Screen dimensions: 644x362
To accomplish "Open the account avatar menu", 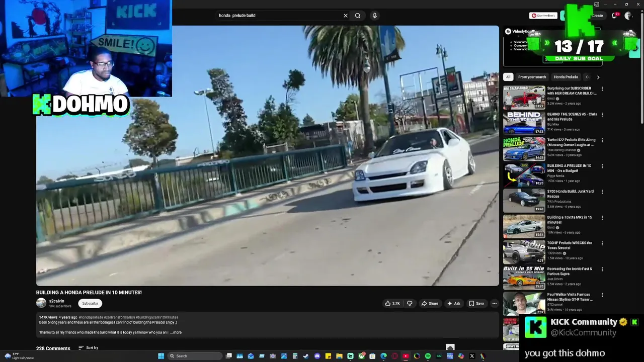I will pyautogui.click(x=628, y=16).
